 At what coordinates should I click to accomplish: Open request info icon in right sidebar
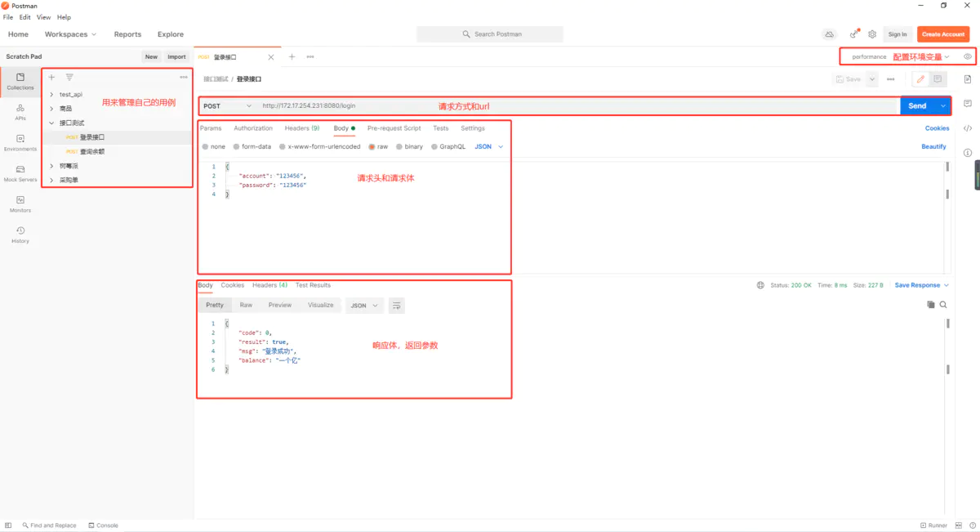(968, 153)
